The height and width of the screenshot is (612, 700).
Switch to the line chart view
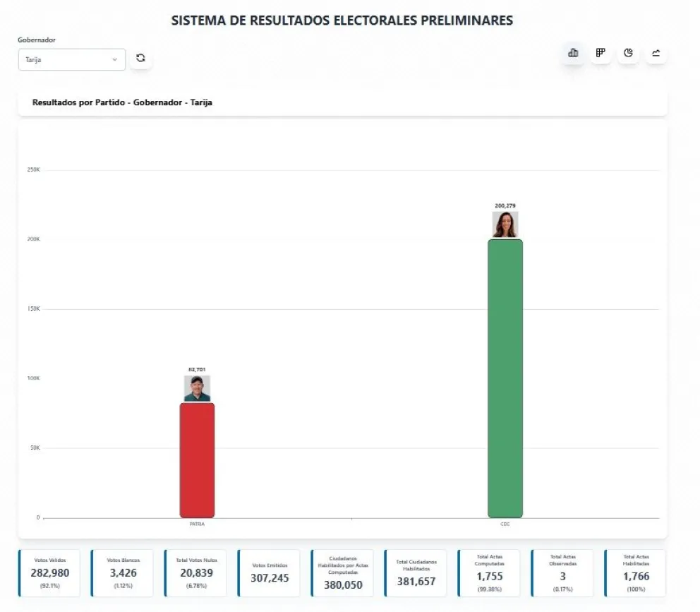[x=656, y=53]
